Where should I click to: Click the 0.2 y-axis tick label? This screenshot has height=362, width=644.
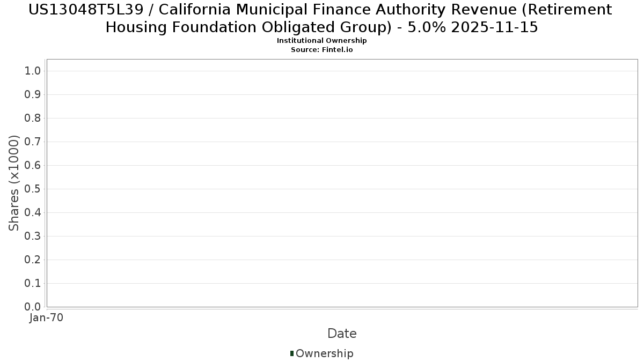coord(33,260)
